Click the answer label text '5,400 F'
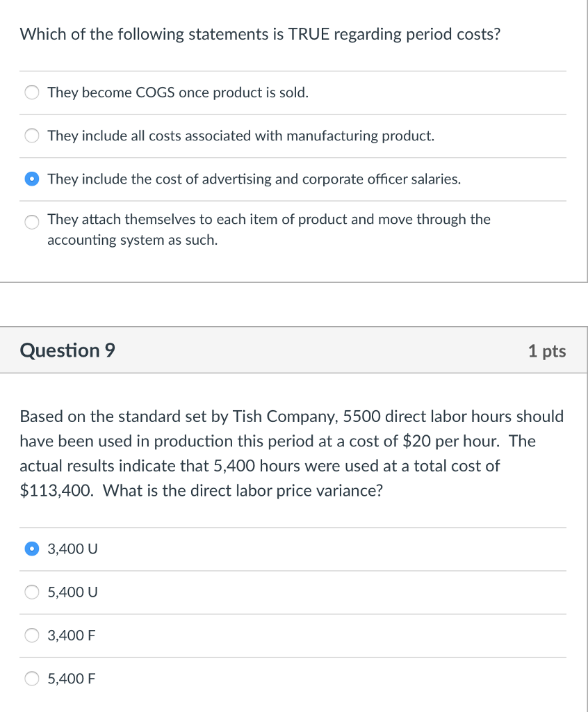588x712 pixels. pyautogui.click(x=71, y=679)
